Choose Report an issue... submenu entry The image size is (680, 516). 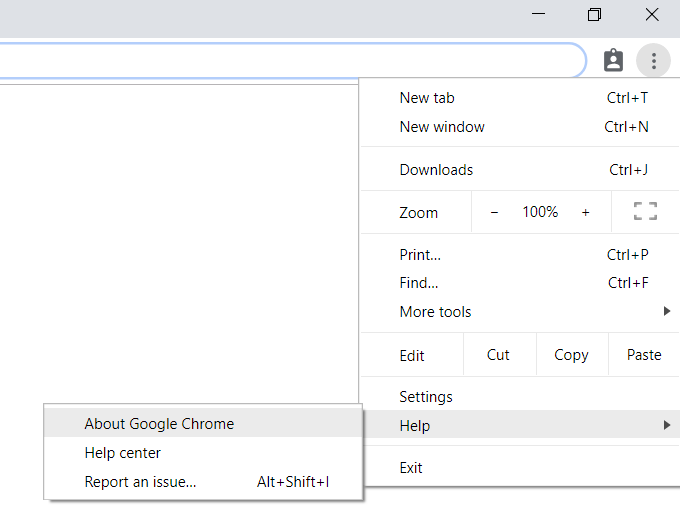[203, 481]
